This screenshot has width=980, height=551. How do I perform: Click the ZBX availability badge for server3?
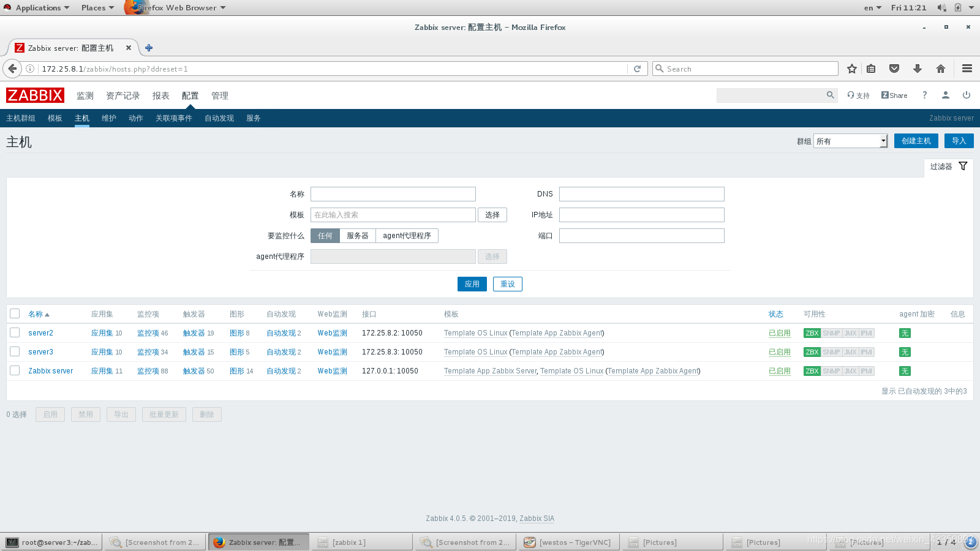812,352
